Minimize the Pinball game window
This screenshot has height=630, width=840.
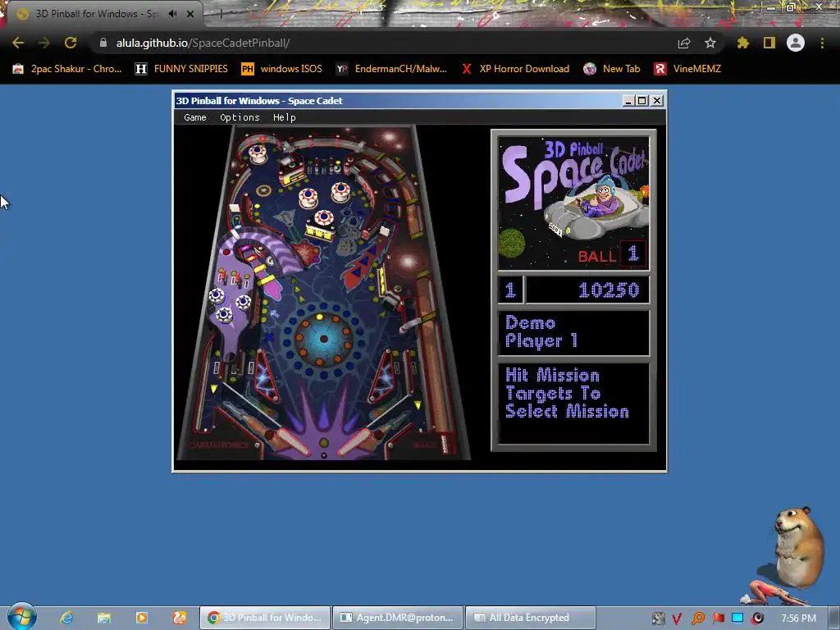point(628,101)
